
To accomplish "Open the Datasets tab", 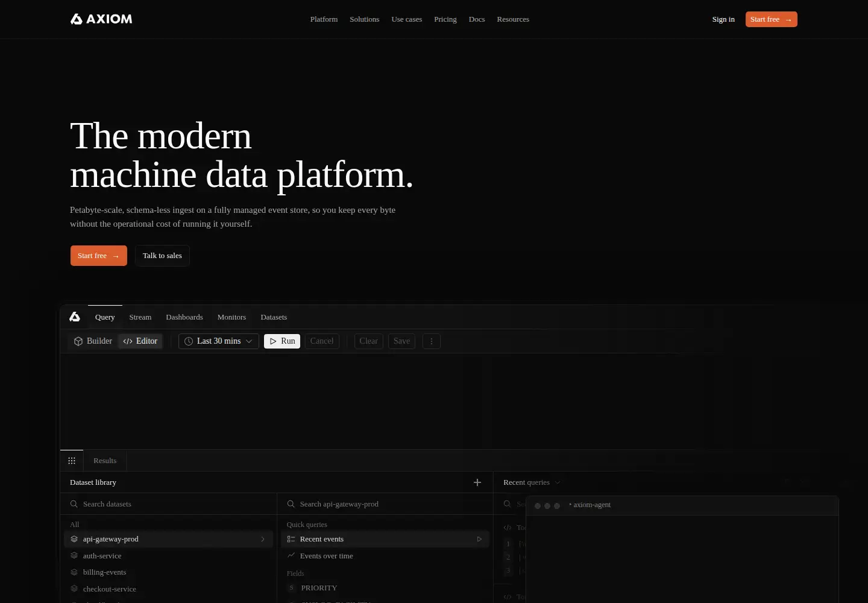I will tap(274, 317).
